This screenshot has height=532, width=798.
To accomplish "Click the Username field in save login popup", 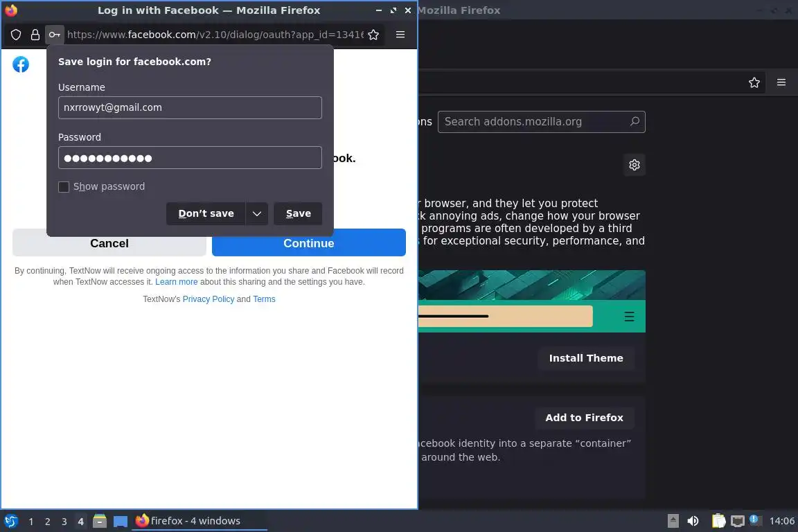I will coord(190,108).
